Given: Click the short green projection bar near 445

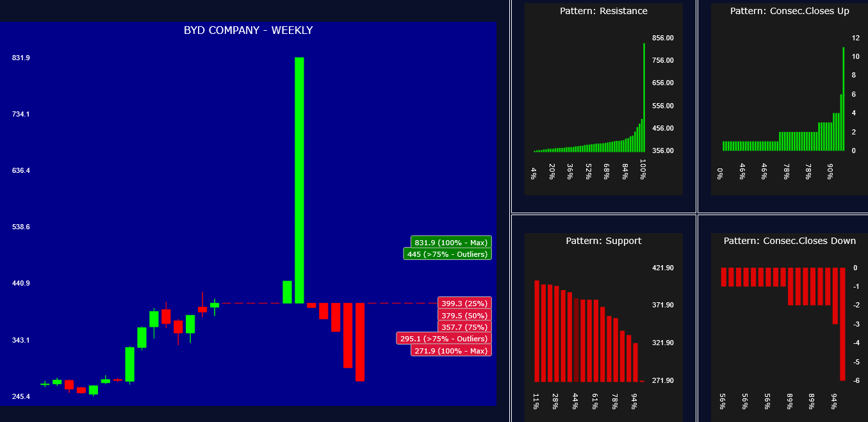Looking at the screenshot, I should point(287,292).
